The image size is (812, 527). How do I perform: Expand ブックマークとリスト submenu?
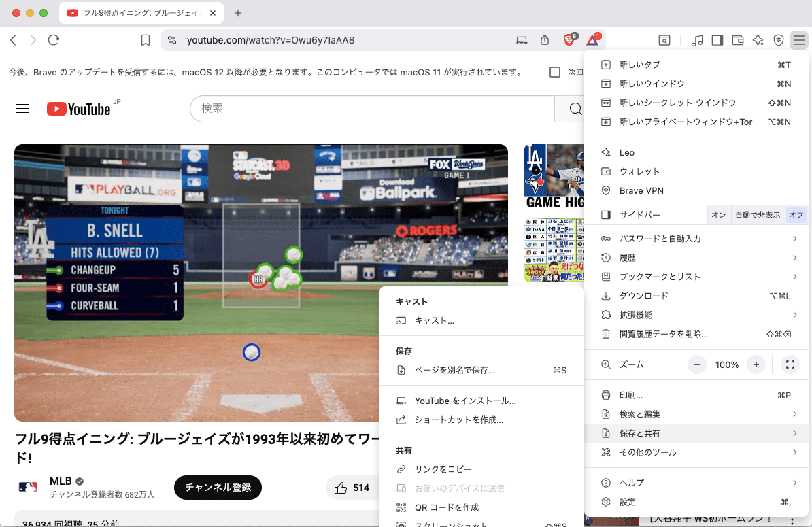698,277
